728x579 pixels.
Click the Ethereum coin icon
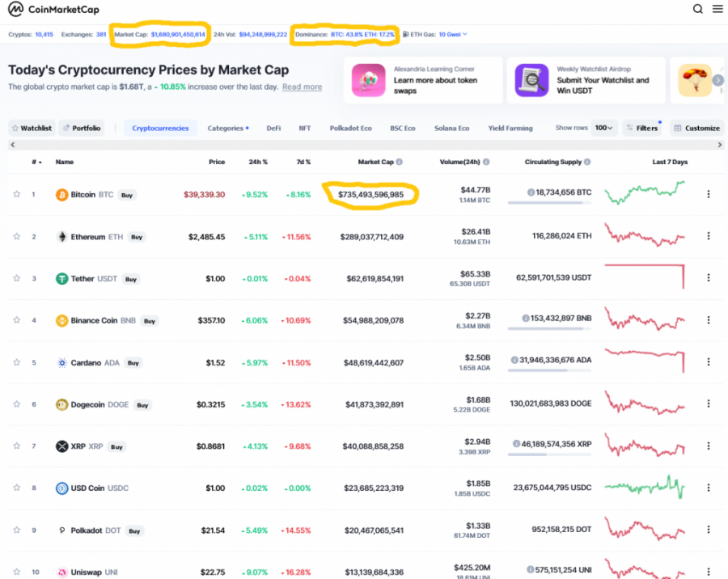61,237
